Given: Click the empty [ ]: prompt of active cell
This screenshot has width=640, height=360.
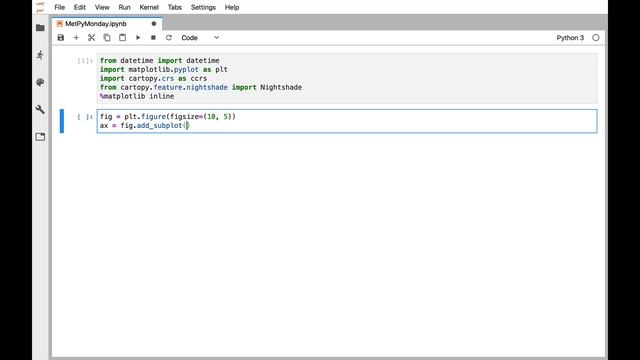Looking at the screenshot, I should pos(85,117).
